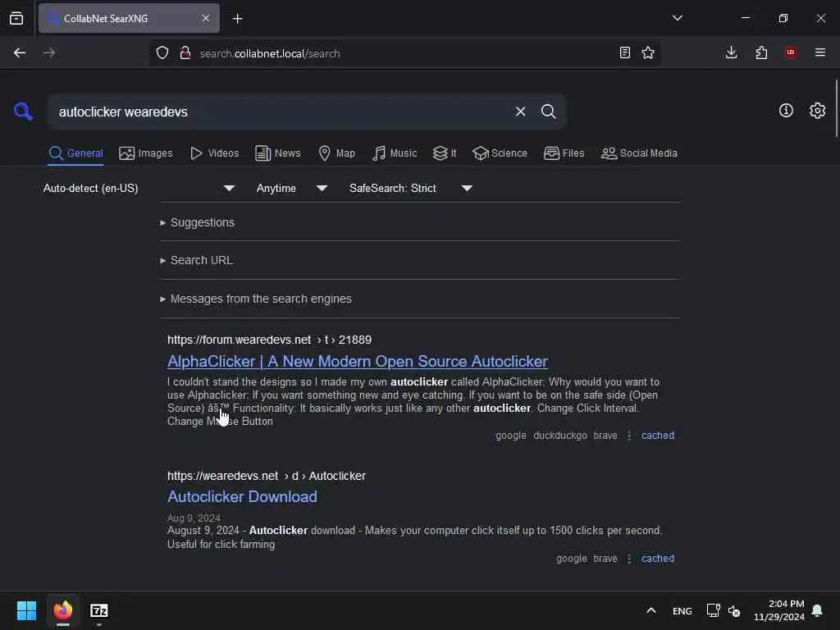Viewport: 840px width, 630px height.
Task: Select the General search tab
Action: pyautogui.click(x=75, y=153)
